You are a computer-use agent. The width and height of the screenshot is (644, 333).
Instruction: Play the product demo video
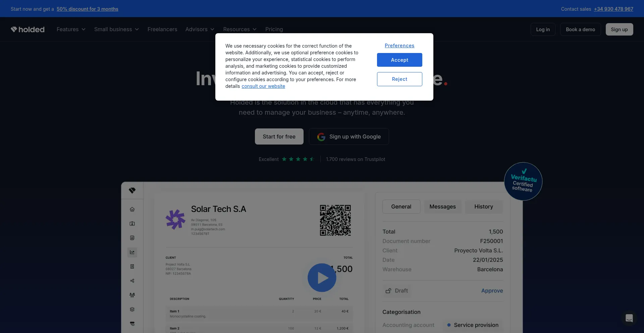click(x=322, y=278)
